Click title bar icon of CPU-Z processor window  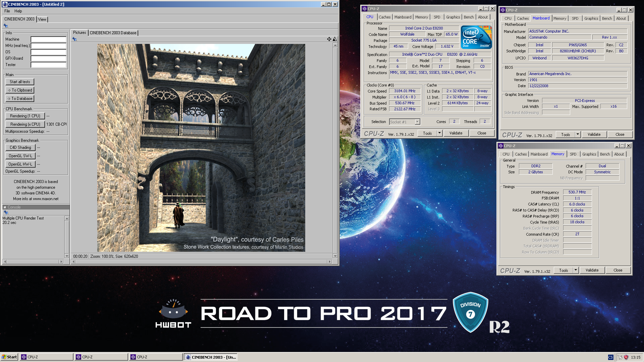pyautogui.click(x=365, y=9)
